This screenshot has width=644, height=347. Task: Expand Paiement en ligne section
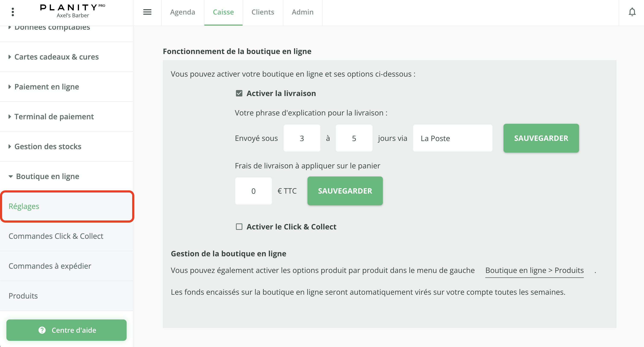47,87
